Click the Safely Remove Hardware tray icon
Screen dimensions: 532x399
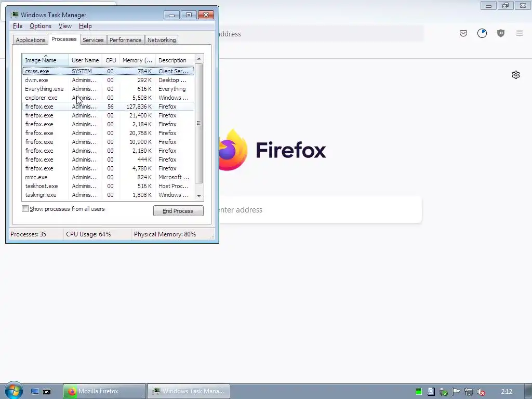[443, 392]
